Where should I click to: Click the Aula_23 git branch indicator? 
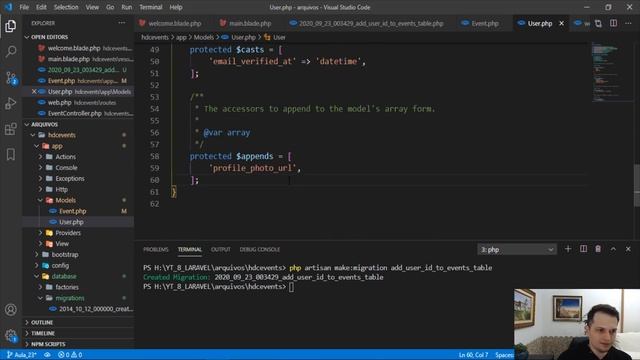pos(22,355)
